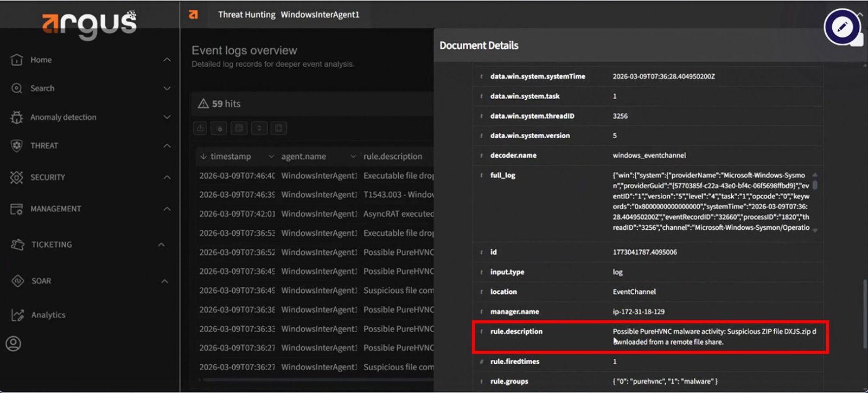Toggle table view icon in logs toolbar
The width and height of the screenshot is (868, 393).
(239, 128)
